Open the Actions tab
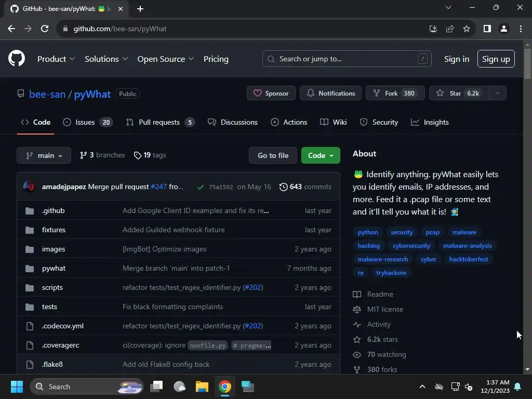532x399 pixels. click(x=289, y=122)
